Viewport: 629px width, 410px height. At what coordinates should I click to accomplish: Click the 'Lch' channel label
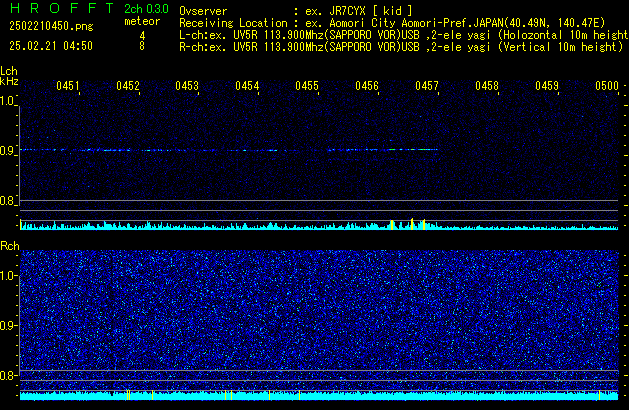tap(9, 71)
